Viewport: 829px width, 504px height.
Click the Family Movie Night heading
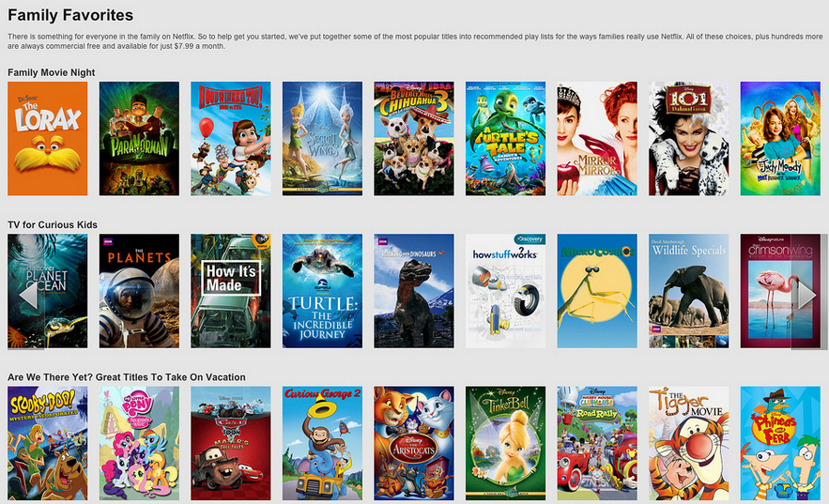click(52, 72)
